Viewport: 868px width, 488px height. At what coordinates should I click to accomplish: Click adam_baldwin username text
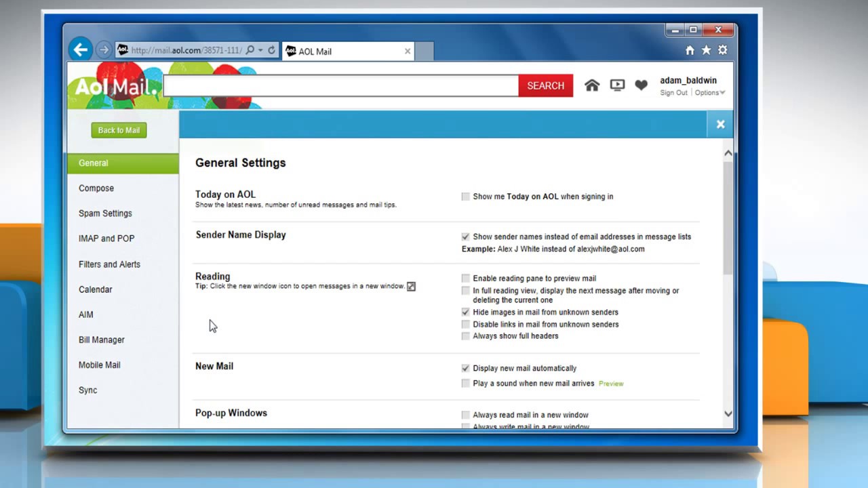pyautogui.click(x=688, y=81)
